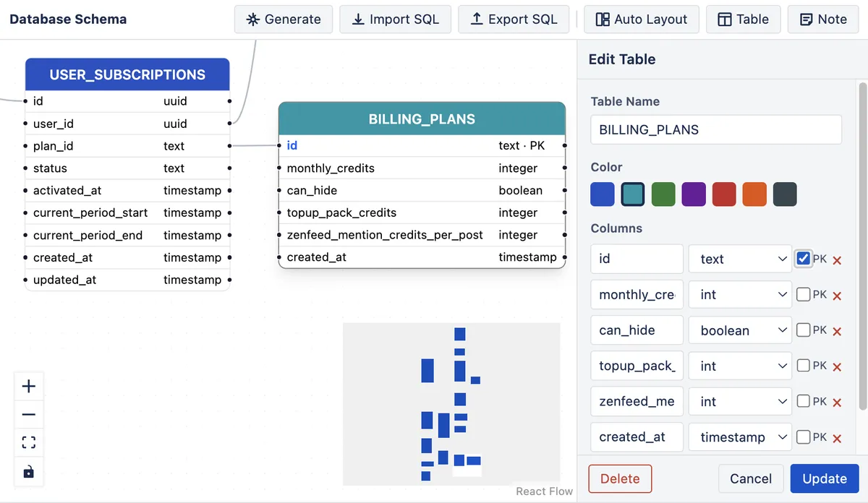Click the id row in BILLING_PLANS table
The width and height of the screenshot is (868, 503).
[x=422, y=146]
